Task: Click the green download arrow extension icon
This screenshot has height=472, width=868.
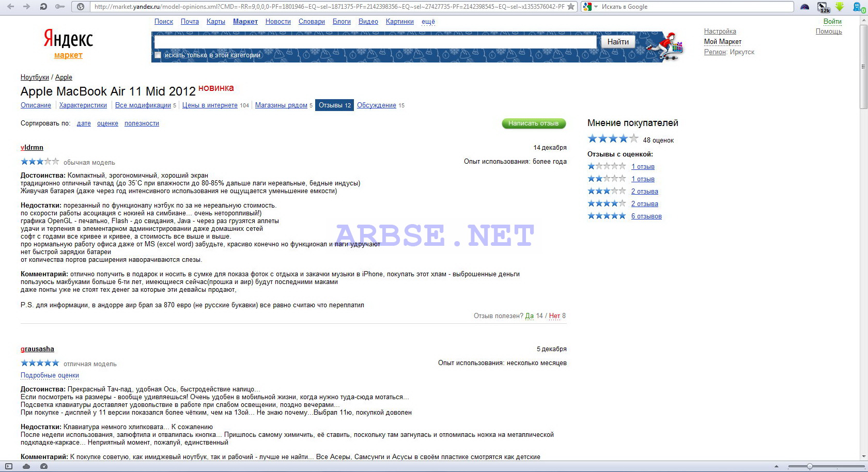Action: (840, 7)
